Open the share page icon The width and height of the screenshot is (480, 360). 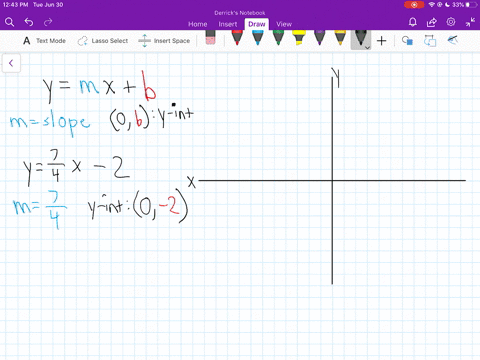(432, 22)
